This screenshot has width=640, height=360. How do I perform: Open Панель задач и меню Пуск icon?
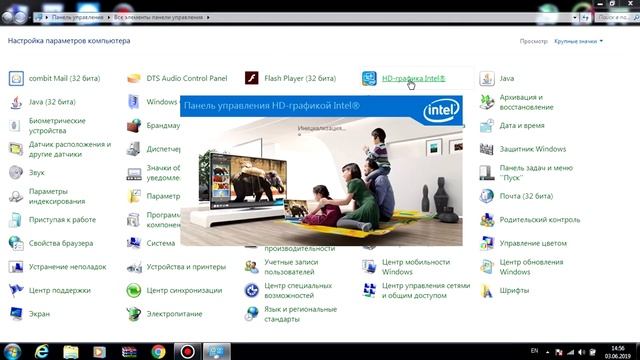click(487, 173)
